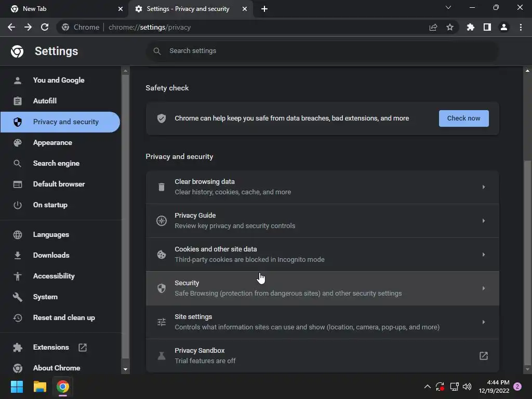Open You and Google settings
This screenshot has width=532, height=399.
point(60,81)
